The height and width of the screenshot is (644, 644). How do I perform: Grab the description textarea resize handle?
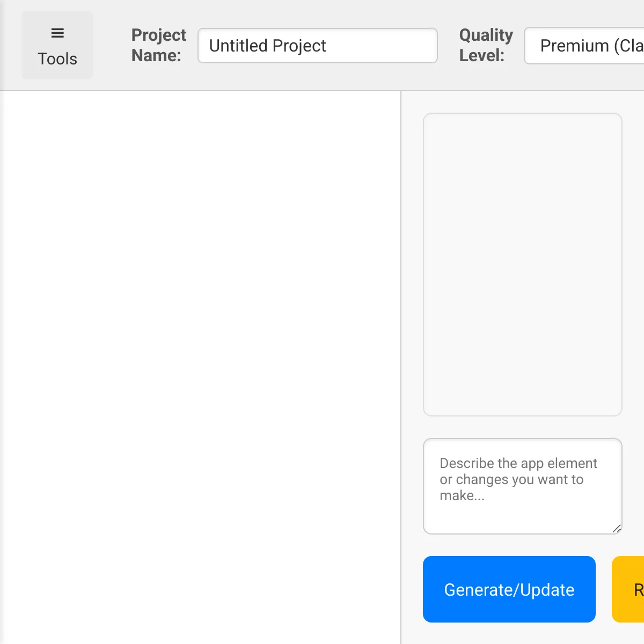[617, 529]
